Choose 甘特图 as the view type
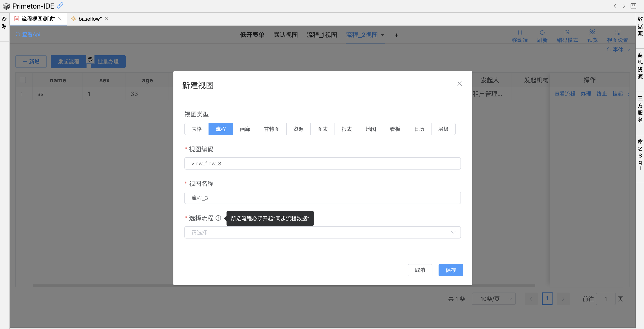The width and height of the screenshot is (644, 329). (272, 129)
